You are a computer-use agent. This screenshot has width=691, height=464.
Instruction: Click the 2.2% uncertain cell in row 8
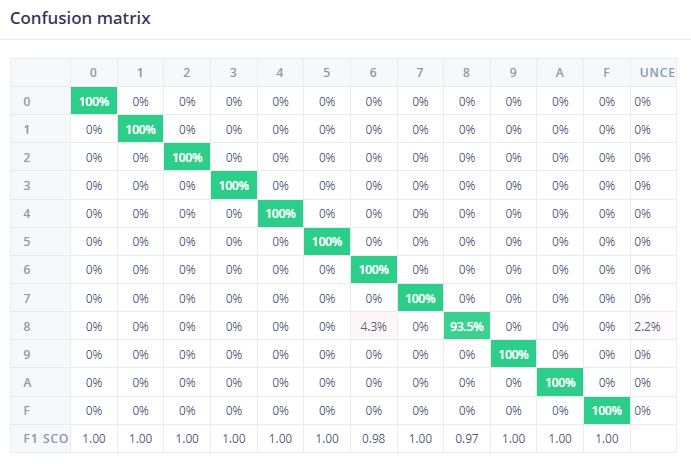click(647, 326)
